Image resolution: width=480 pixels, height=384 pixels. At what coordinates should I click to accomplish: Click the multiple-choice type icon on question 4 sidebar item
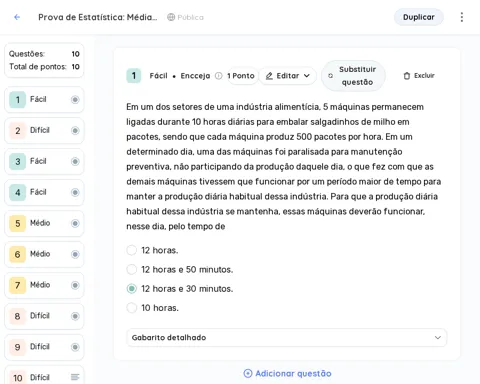point(75,192)
